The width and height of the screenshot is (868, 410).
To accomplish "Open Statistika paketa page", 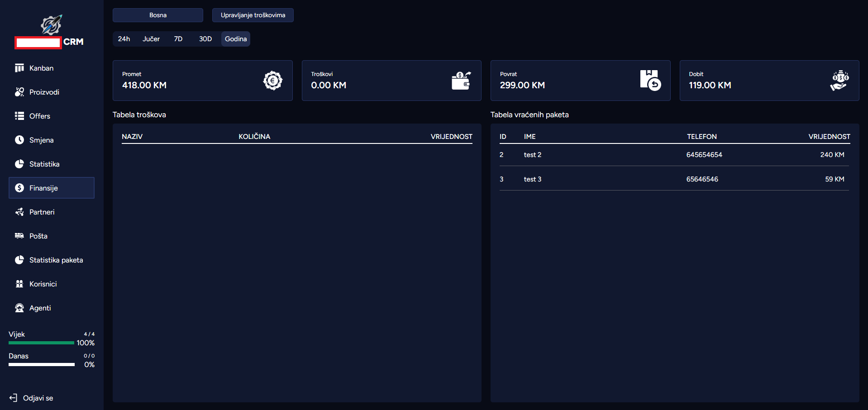I will tap(52, 260).
